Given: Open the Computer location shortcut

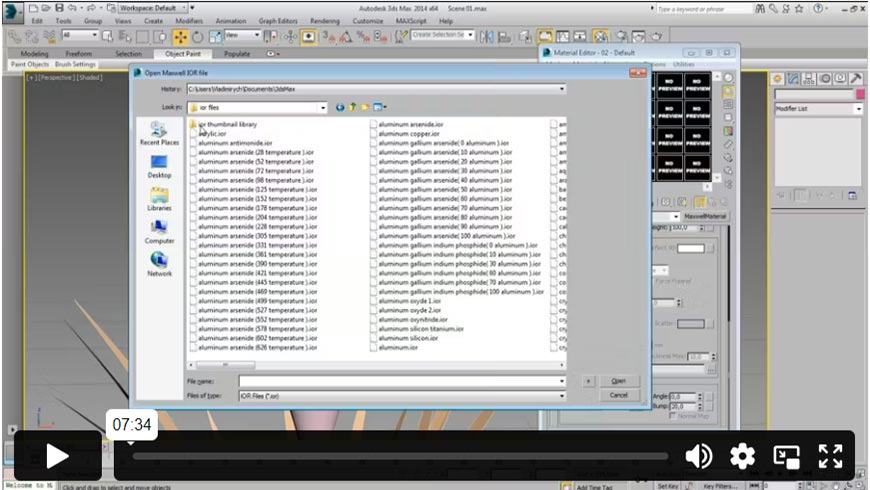Looking at the screenshot, I should [x=159, y=232].
